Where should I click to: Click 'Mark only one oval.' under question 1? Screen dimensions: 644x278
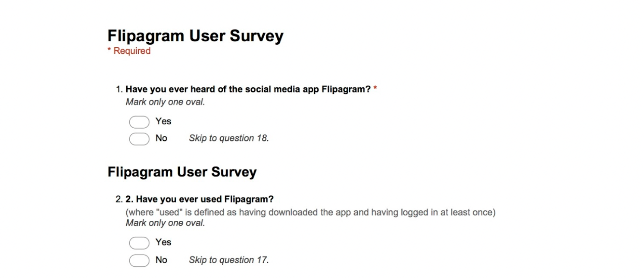(165, 102)
